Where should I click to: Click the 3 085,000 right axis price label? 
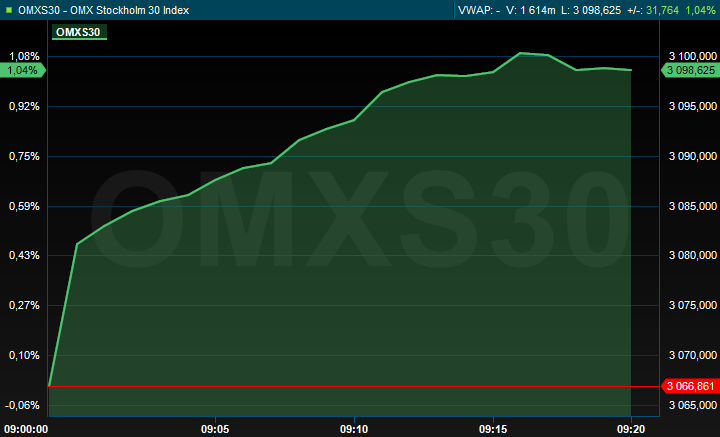(x=691, y=206)
